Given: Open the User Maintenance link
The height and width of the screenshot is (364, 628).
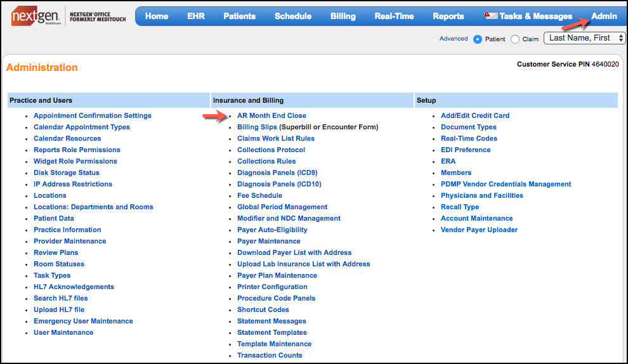Looking at the screenshot, I should pos(63,332).
